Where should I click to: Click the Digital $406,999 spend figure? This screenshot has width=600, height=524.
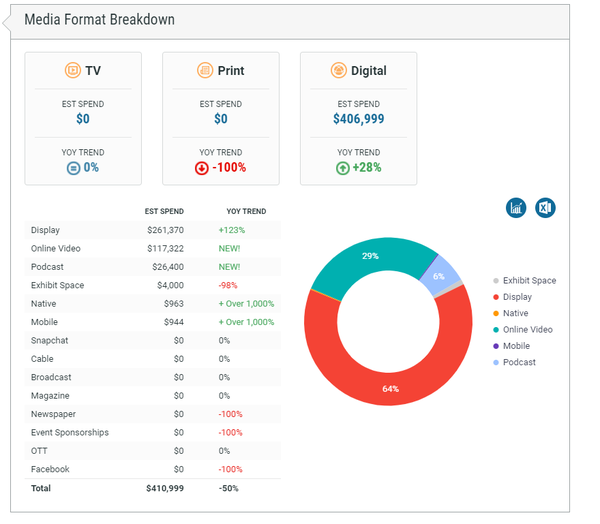(x=359, y=119)
